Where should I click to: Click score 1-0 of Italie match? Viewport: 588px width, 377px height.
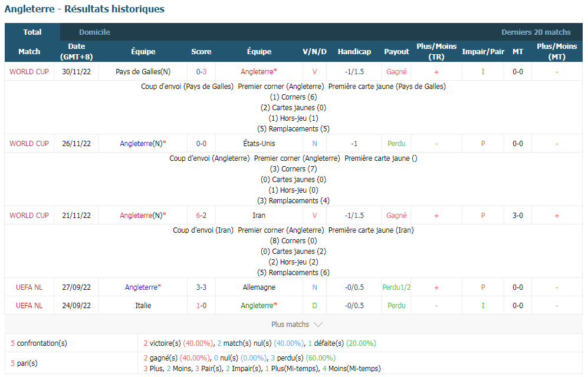201,306
